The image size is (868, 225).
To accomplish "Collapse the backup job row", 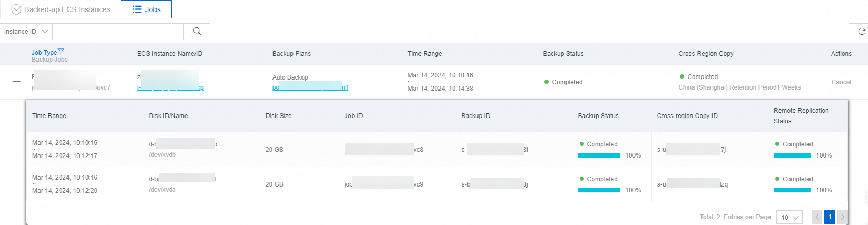I will point(16,82).
